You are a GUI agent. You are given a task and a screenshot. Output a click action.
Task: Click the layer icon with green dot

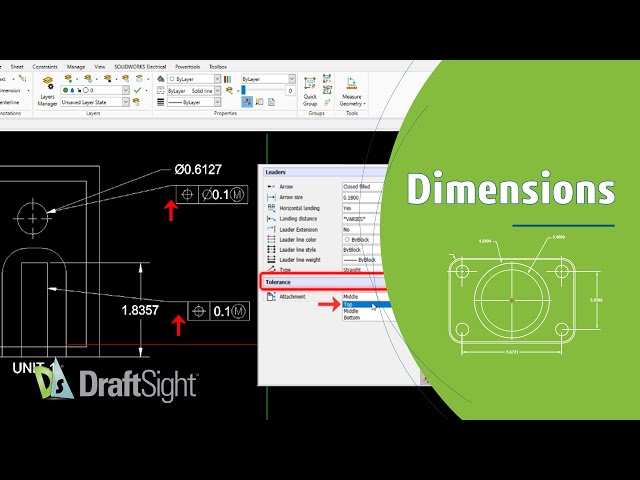click(x=68, y=78)
